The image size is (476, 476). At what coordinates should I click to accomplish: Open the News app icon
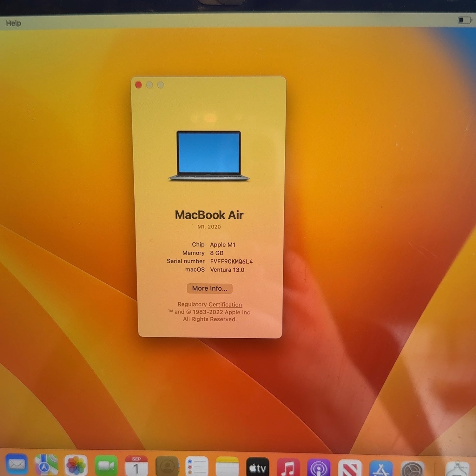(350, 468)
